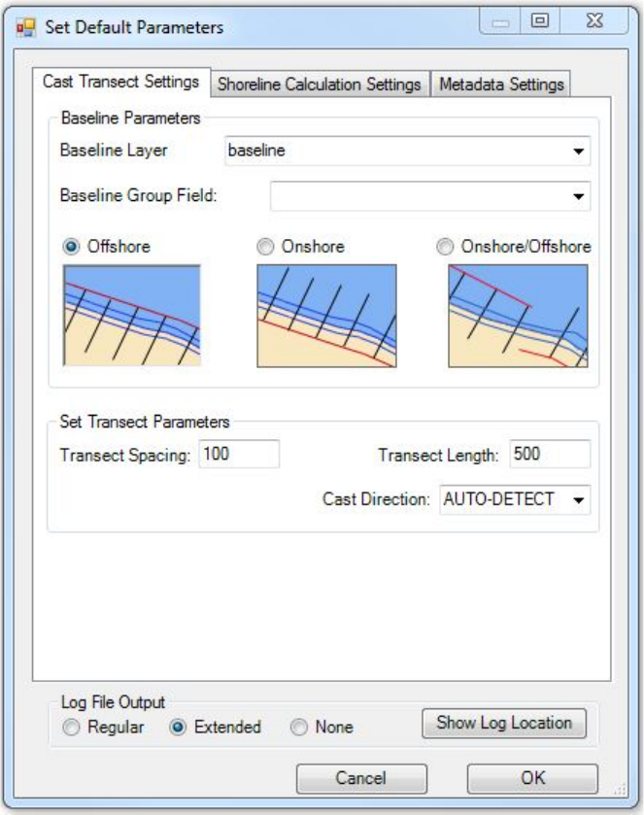Viewport: 644px width, 815px height.
Task: Open the Metadata Settings tab
Action: coord(500,85)
